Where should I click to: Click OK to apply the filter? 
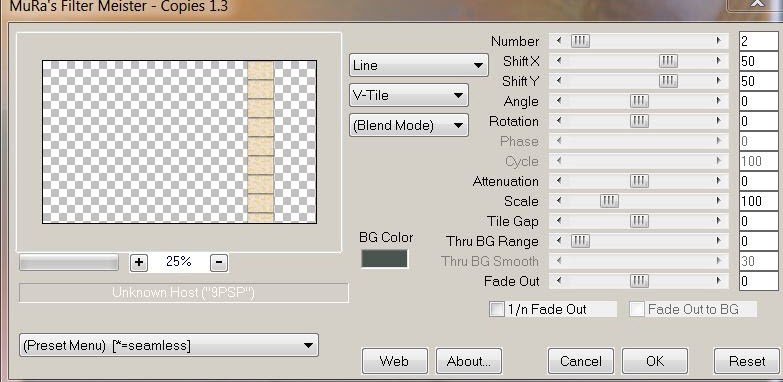coord(655,361)
